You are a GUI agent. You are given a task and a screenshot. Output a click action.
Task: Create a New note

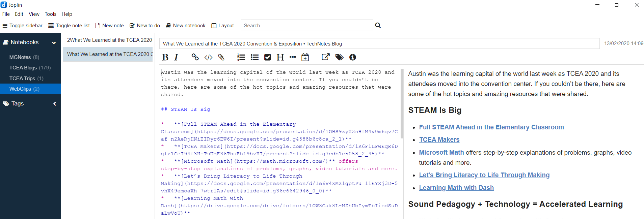pyautogui.click(x=110, y=26)
